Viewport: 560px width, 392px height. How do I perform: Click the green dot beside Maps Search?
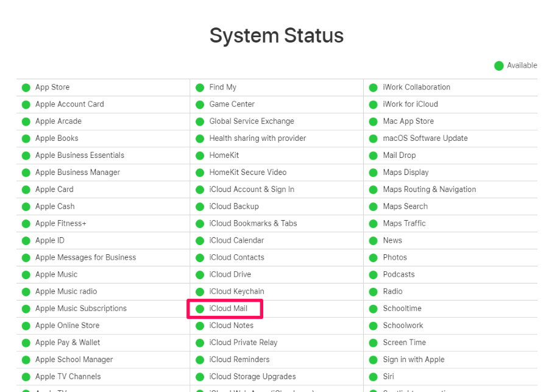(373, 207)
